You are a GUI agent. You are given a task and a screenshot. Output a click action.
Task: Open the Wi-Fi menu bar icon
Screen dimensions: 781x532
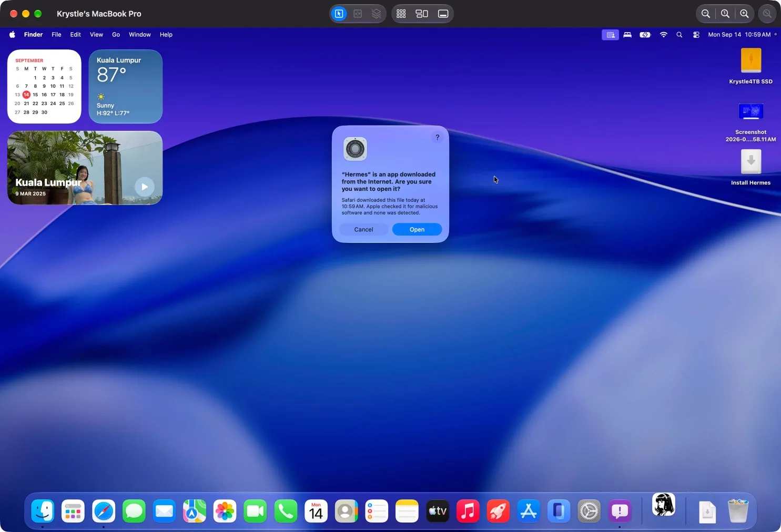(664, 35)
